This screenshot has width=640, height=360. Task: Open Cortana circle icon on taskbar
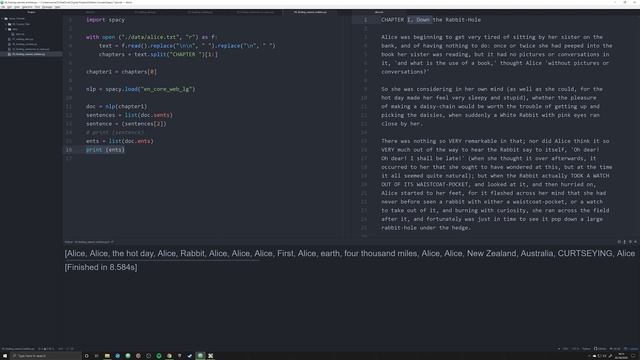tap(87, 356)
